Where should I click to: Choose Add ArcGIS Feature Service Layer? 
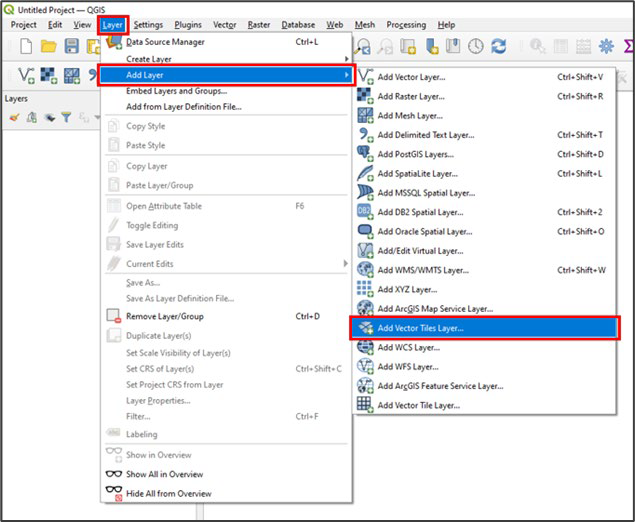point(485,386)
